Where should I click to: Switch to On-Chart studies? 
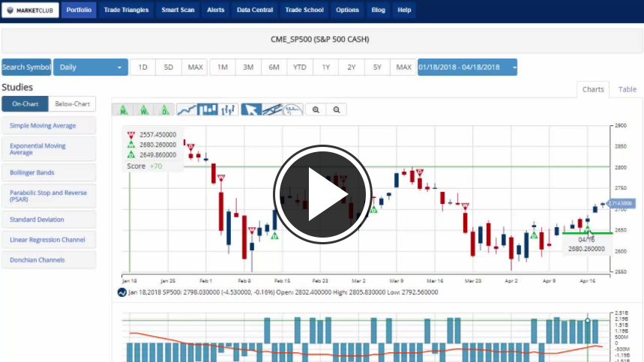[25, 104]
